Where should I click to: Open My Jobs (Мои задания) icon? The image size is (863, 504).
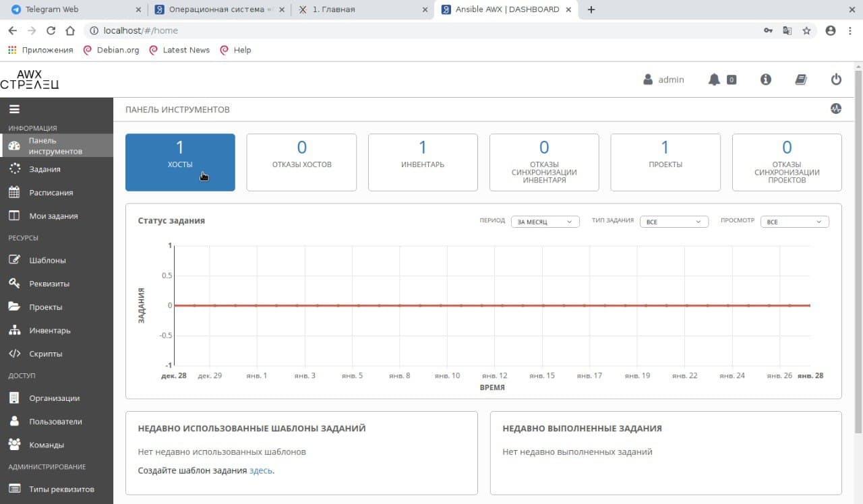[14, 216]
